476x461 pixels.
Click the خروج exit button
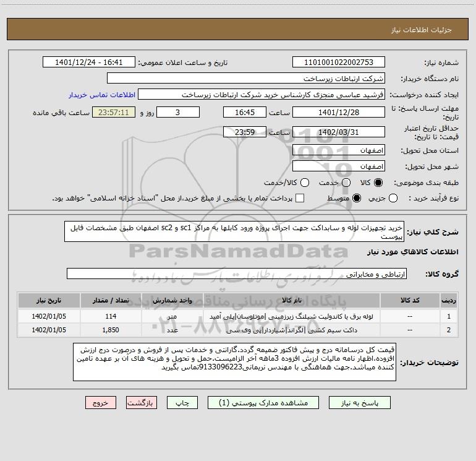click(x=101, y=403)
